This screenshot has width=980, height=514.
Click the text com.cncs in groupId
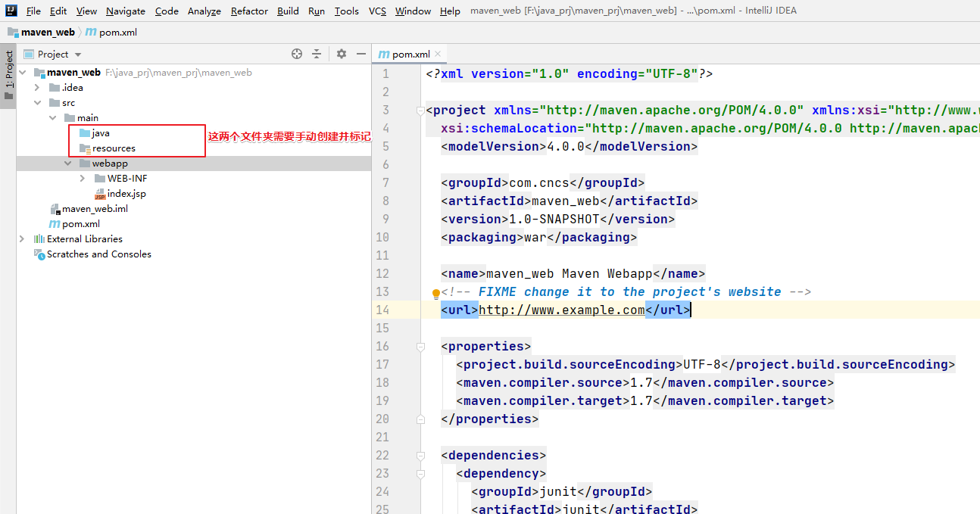click(539, 183)
